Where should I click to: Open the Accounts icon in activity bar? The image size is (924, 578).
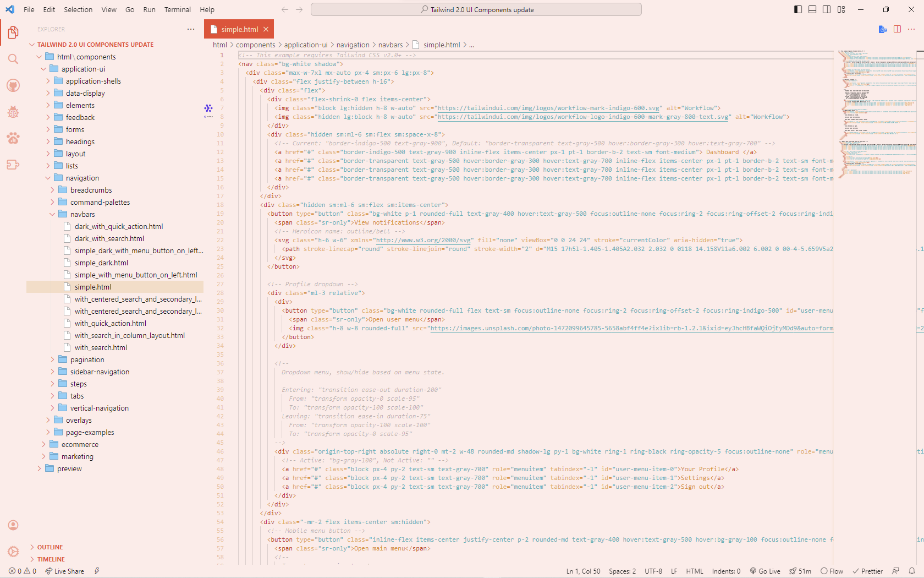coord(13,525)
